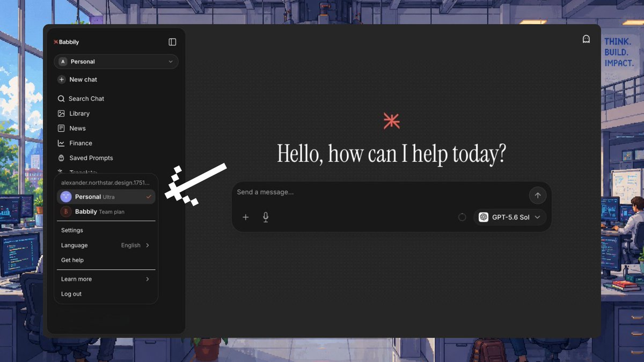Switch to the Babbily Team plan account
Screen dimensions: 644x362
pos(106,212)
